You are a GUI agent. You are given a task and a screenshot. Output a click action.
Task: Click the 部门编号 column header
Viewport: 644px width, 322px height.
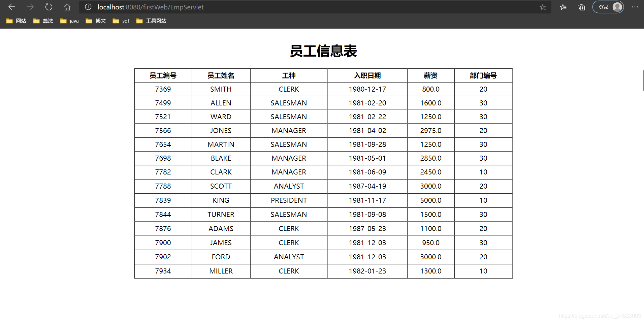[x=483, y=75]
